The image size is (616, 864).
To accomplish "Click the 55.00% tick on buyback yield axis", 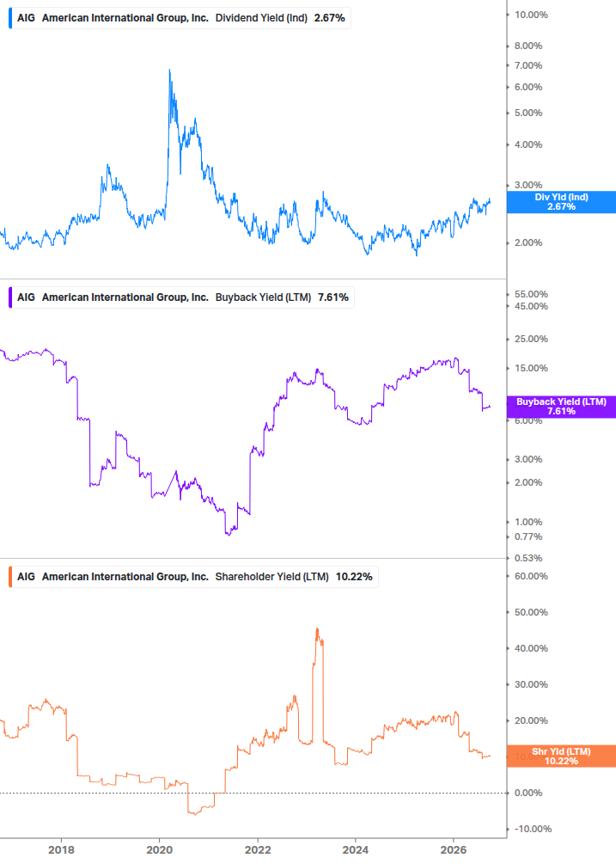I will (531, 294).
